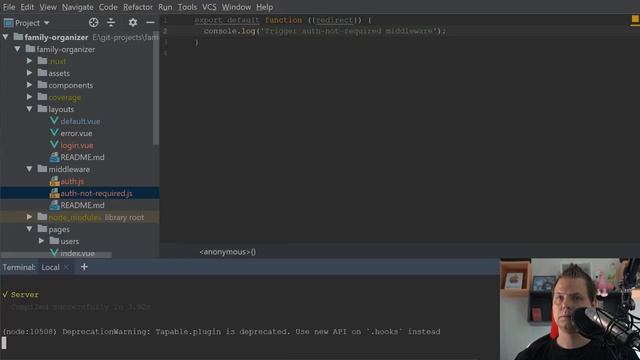Click the function keyword in line 1
640x360 pixels.
tap(283, 20)
